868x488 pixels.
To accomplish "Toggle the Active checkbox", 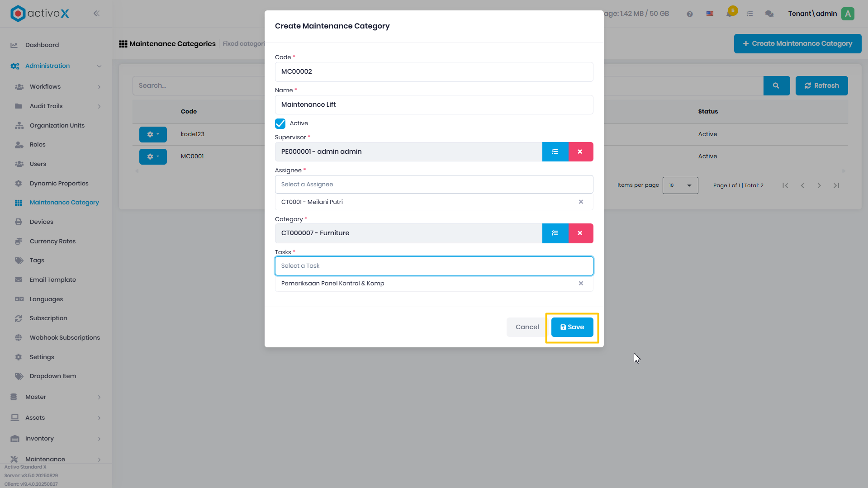I will pyautogui.click(x=280, y=124).
